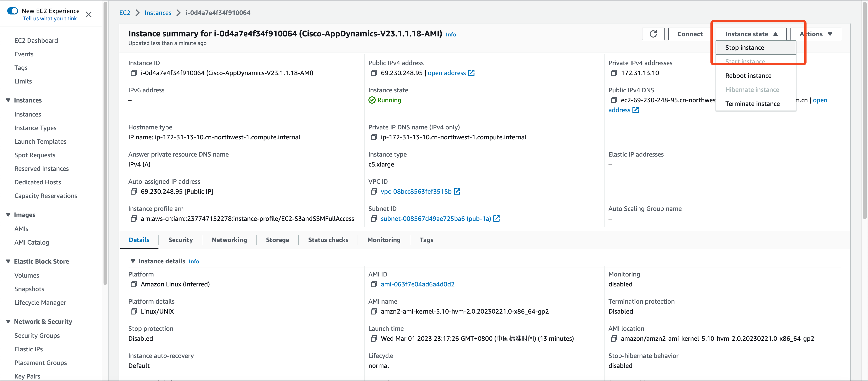Close the Instance state dropdown
Screen dimensions: 868x381
tap(751, 34)
